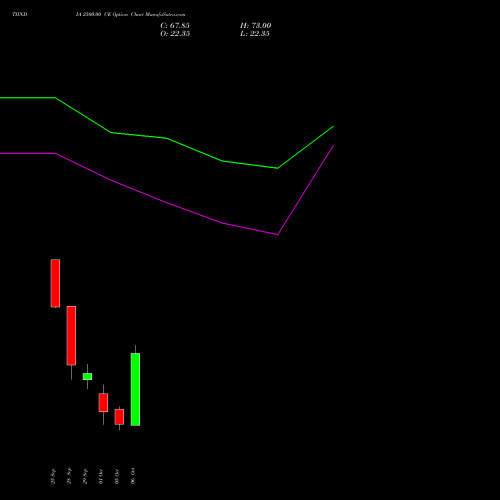Select the red candle for 01 Oct
Screen dimensions: 500x500
pyautogui.click(x=103, y=403)
